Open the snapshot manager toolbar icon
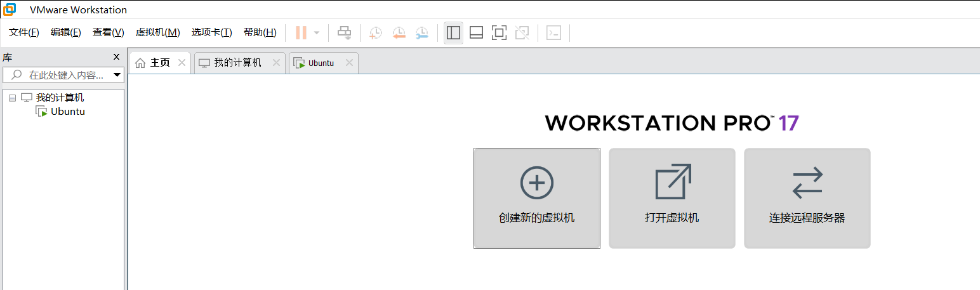The height and width of the screenshot is (290, 980). pos(422,32)
